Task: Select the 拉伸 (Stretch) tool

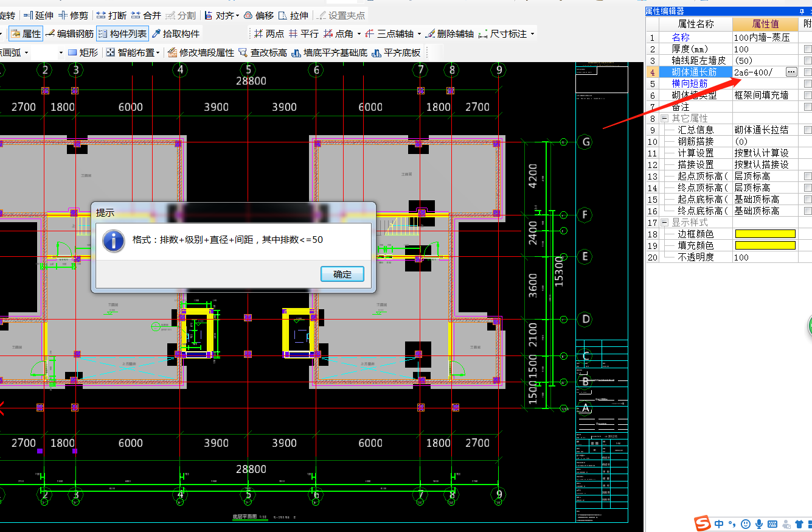Action: (x=293, y=15)
